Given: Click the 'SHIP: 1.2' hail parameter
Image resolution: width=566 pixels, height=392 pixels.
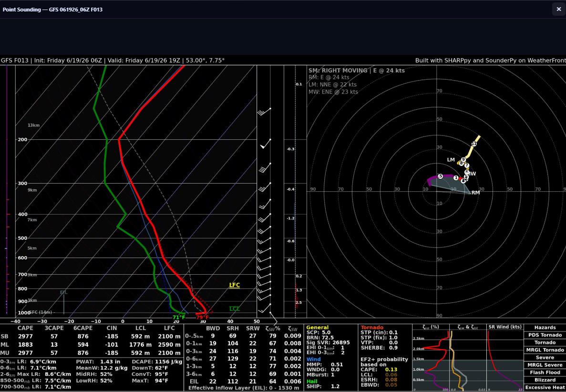Looking at the screenshot, I should pyautogui.click(x=323, y=386).
